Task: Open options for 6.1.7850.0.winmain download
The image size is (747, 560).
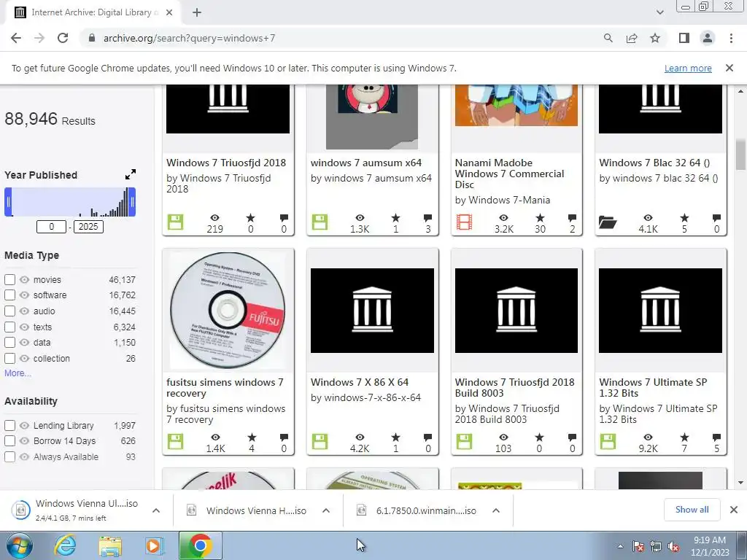Action: [496, 510]
